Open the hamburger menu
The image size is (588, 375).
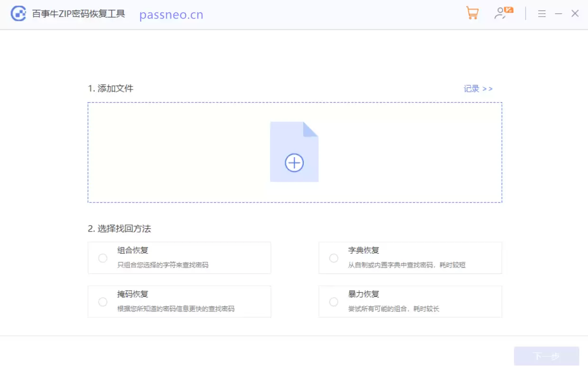pos(542,14)
